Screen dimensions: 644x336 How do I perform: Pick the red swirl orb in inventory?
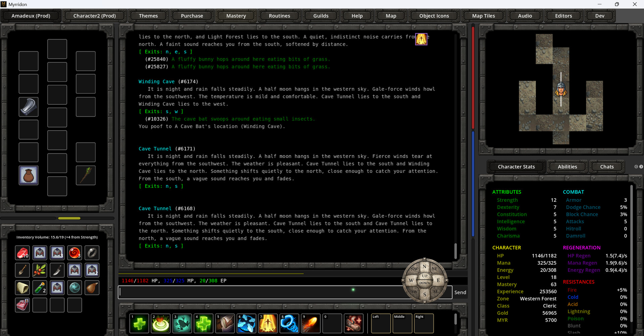pos(74,253)
